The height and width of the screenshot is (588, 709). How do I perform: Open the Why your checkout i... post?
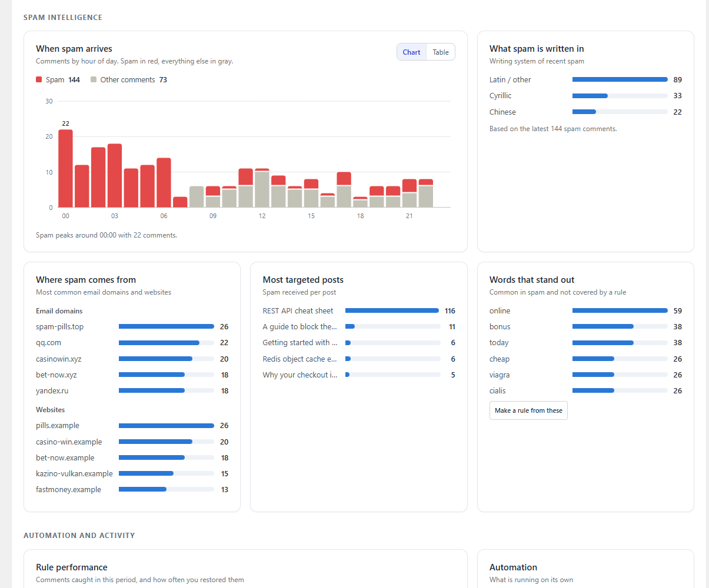tap(300, 375)
